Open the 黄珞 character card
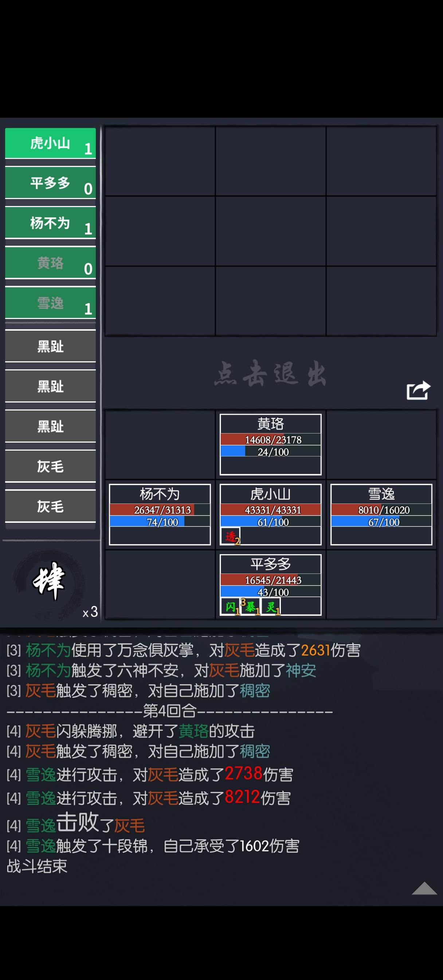The width and height of the screenshot is (443, 980). [x=271, y=444]
